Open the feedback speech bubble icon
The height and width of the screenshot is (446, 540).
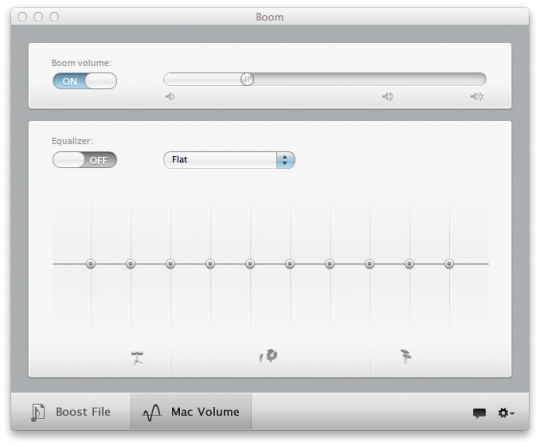pos(479,413)
